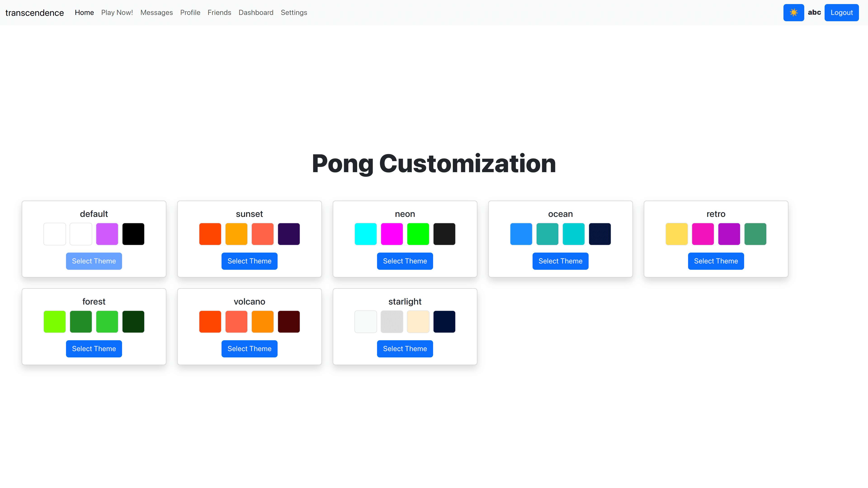This screenshot has height=488, width=868.
Task: Click the yellow swatch in retro theme
Action: [x=676, y=234]
